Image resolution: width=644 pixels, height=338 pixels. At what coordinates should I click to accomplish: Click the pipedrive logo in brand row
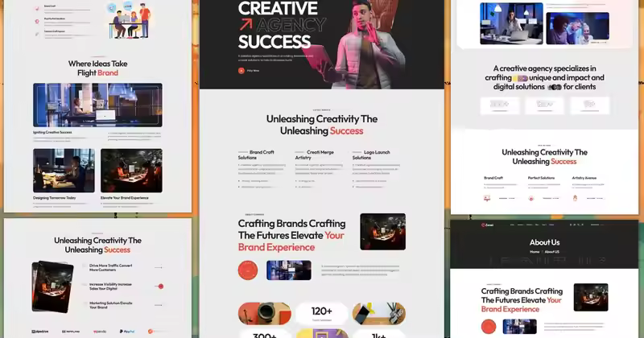coord(39,332)
